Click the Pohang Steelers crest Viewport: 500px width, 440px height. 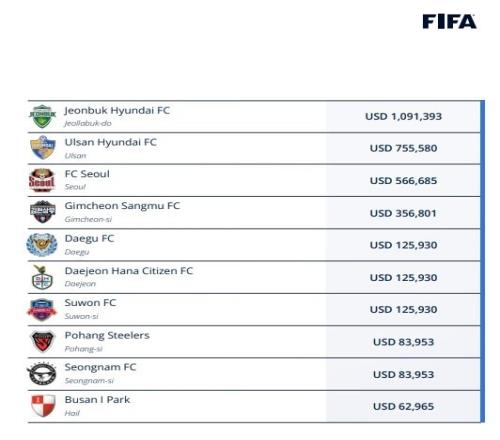coord(42,341)
